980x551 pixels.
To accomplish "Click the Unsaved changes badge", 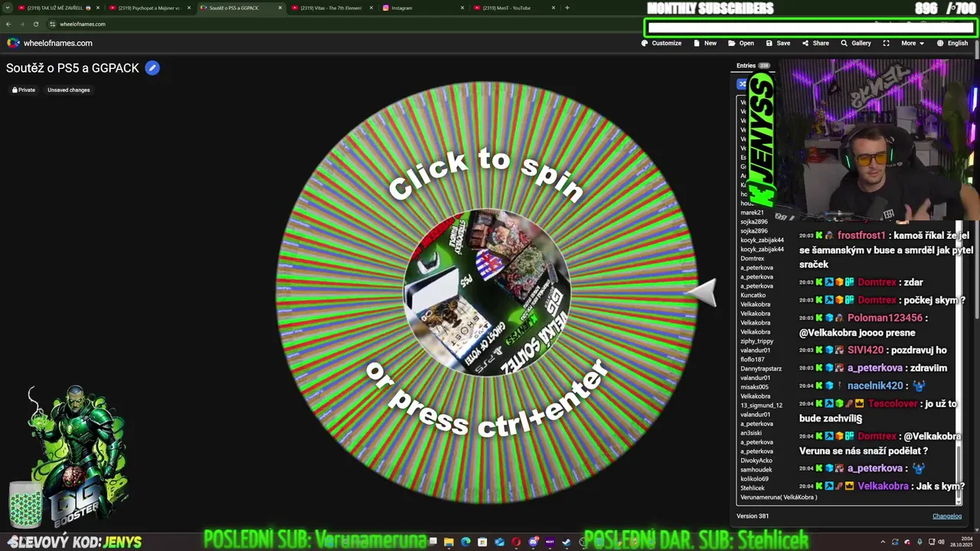I will (x=69, y=90).
